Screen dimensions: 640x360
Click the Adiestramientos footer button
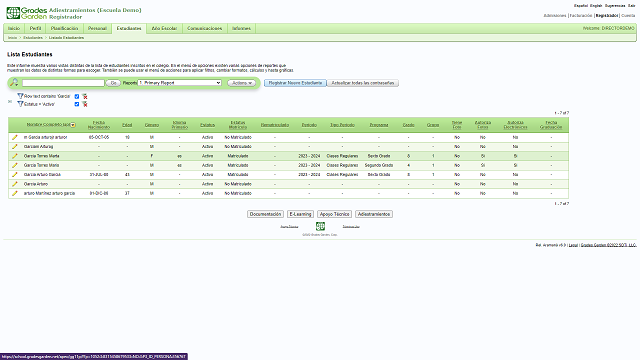coord(374,214)
